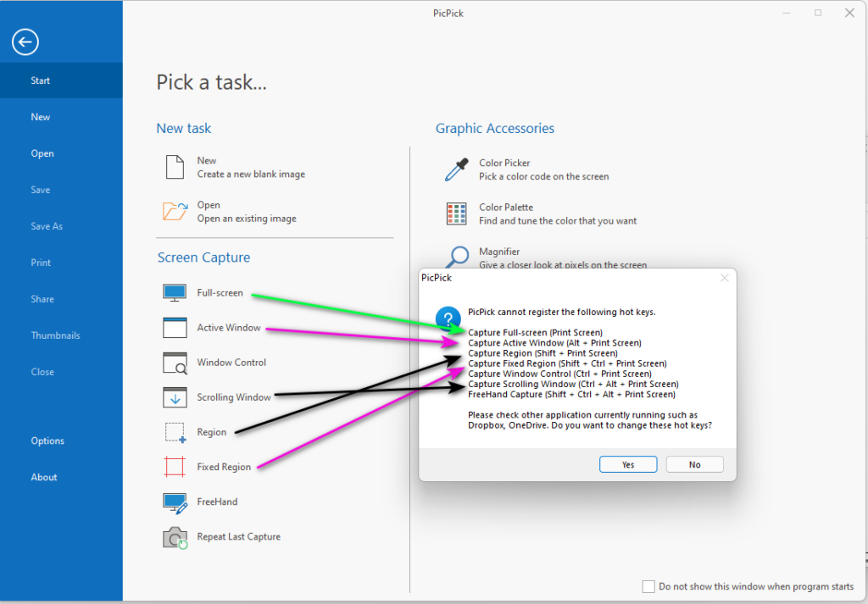
Task: Click 'Capture Active Window (Alt + Print Screen)' line
Action: pos(554,343)
